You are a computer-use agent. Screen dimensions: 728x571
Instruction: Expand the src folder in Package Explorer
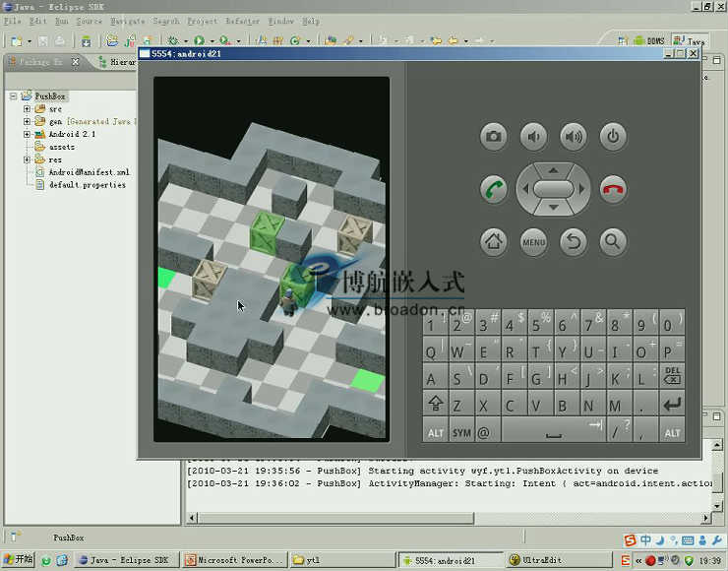[x=27, y=108]
